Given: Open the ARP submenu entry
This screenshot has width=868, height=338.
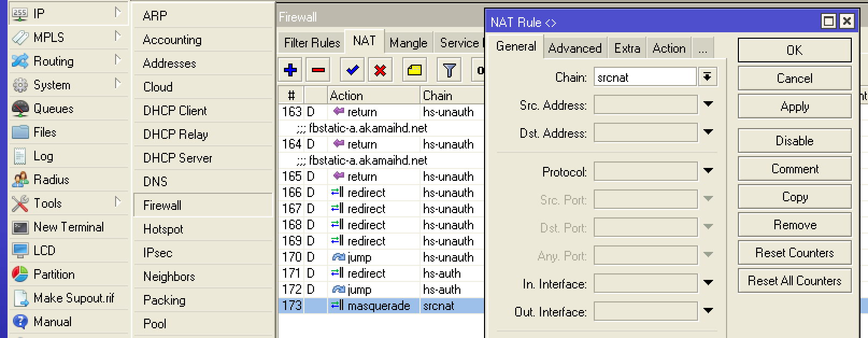Looking at the screenshot, I should pyautogui.click(x=203, y=16).
